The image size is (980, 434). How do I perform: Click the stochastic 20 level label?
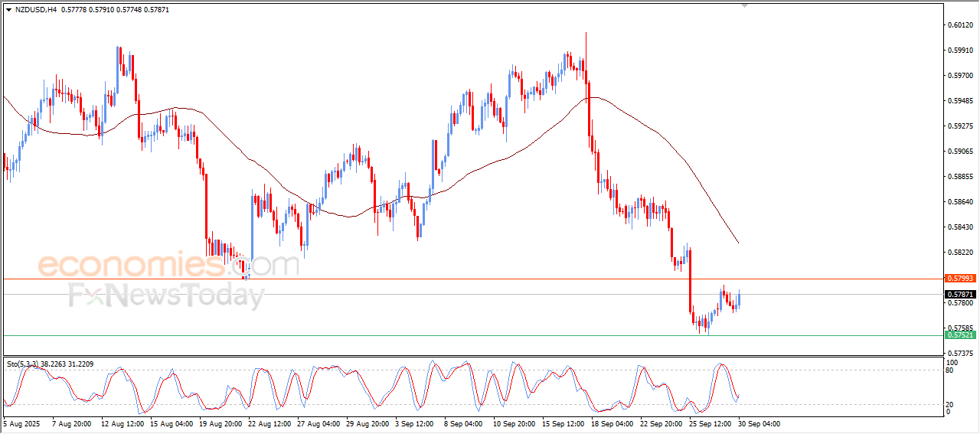[x=950, y=404]
